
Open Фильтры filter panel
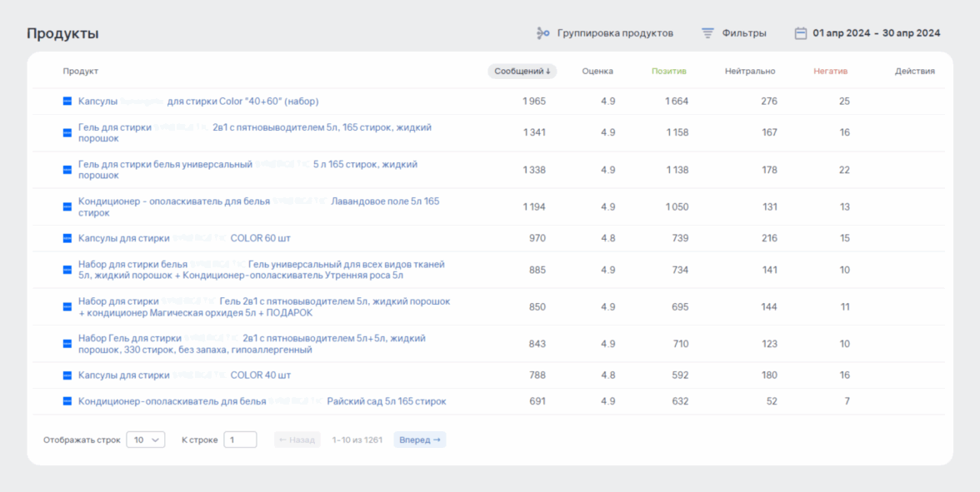pos(743,33)
